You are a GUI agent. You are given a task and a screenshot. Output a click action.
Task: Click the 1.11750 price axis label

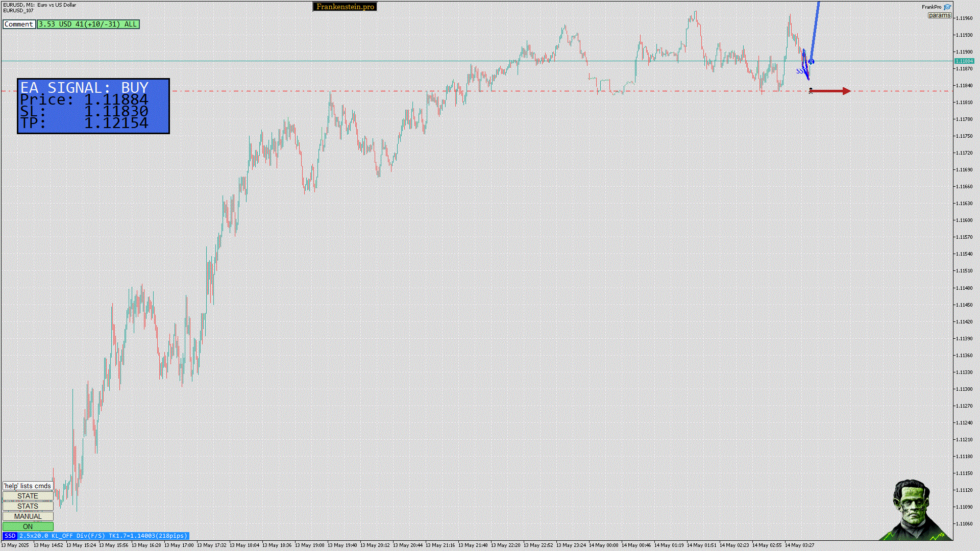coord(964,136)
